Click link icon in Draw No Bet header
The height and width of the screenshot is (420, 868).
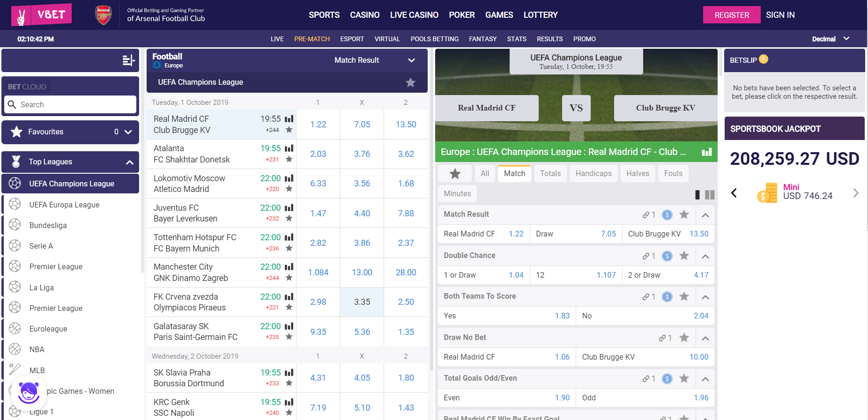click(x=662, y=338)
